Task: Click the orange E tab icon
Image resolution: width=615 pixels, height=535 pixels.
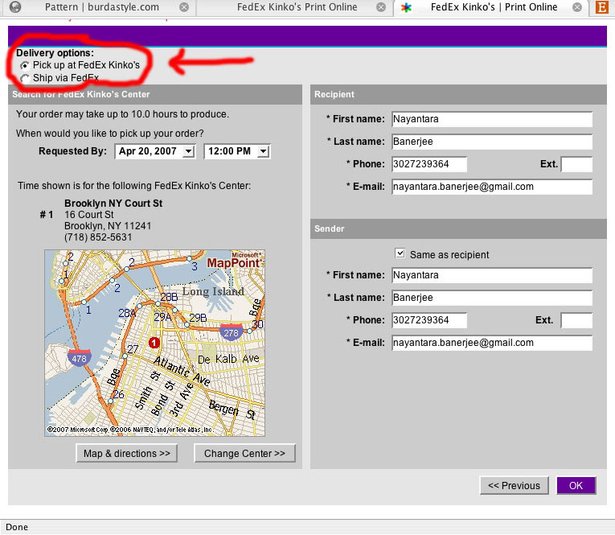Action: coord(602,7)
